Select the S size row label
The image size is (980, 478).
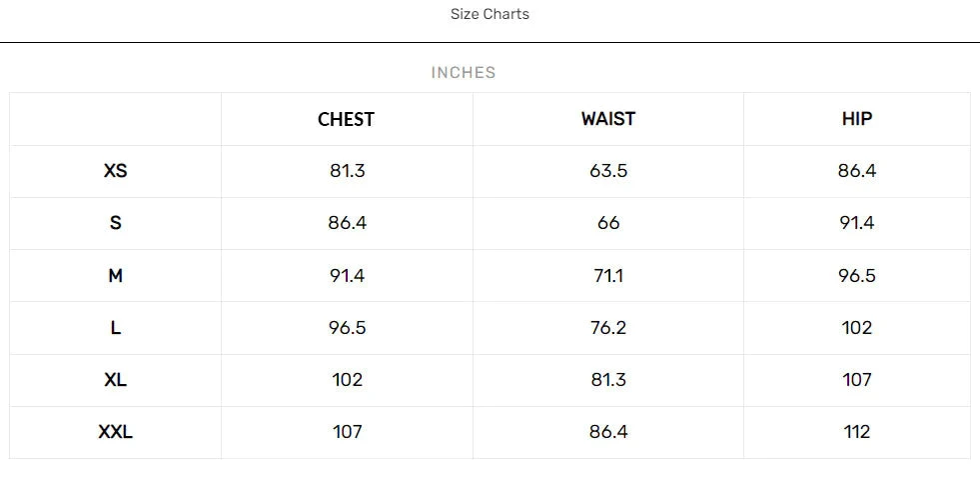click(x=116, y=223)
